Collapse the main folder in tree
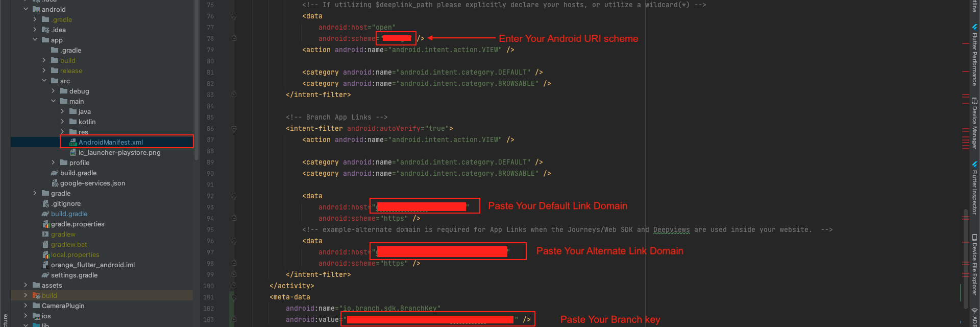 53,102
